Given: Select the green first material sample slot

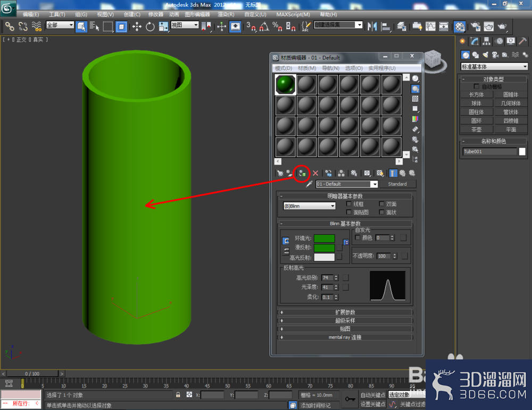Looking at the screenshot, I should click(285, 84).
